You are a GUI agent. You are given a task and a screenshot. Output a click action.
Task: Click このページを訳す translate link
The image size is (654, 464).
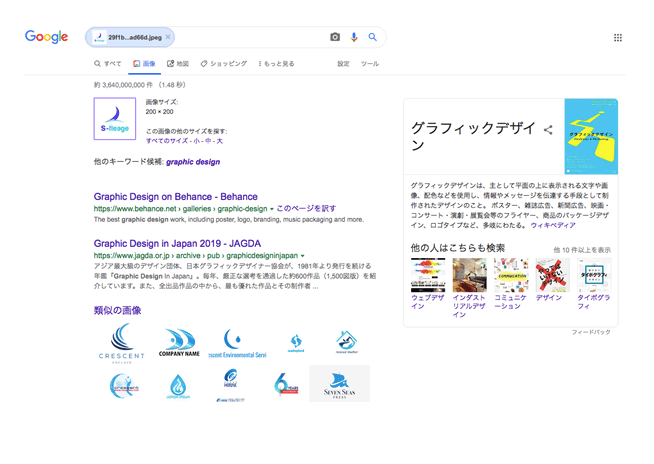[306, 208]
